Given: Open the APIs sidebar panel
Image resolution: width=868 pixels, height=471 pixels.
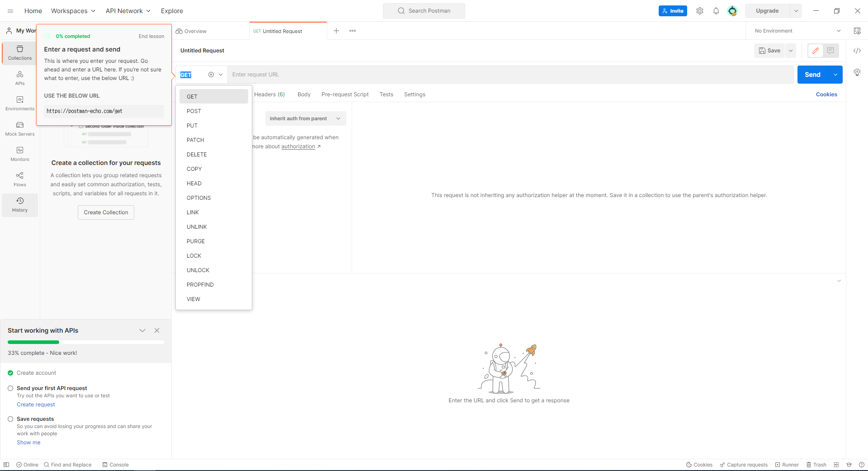Looking at the screenshot, I should (x=20, y=78).
